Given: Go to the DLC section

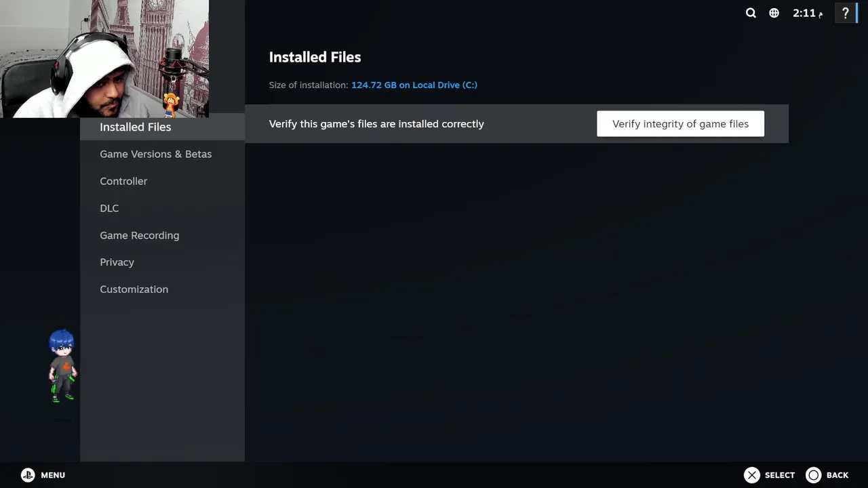Looking at the screenshot, I should (109, 208).
